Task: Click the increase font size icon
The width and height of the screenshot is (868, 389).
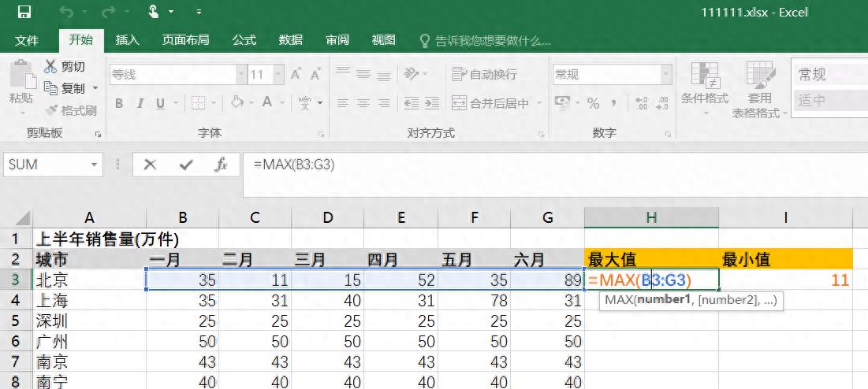Action: coord(296,74)
